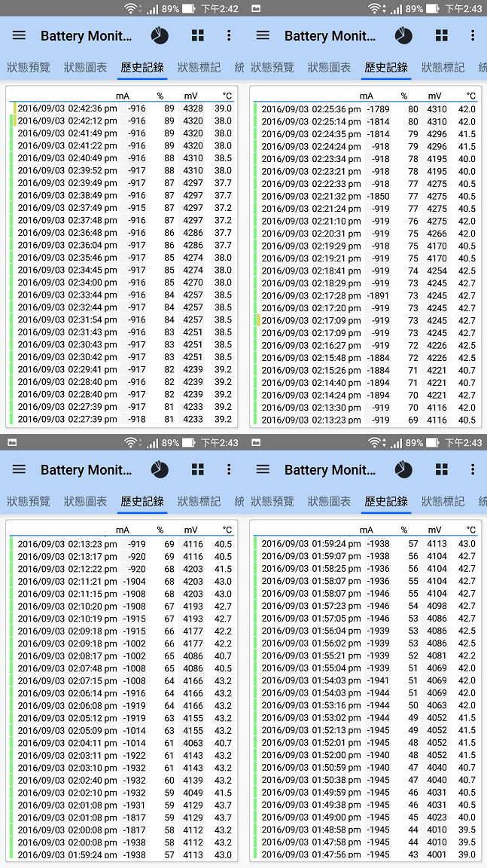
Task: Select log row 2016/09/03 01:50:59 pm
Action: tap(366, 767)
